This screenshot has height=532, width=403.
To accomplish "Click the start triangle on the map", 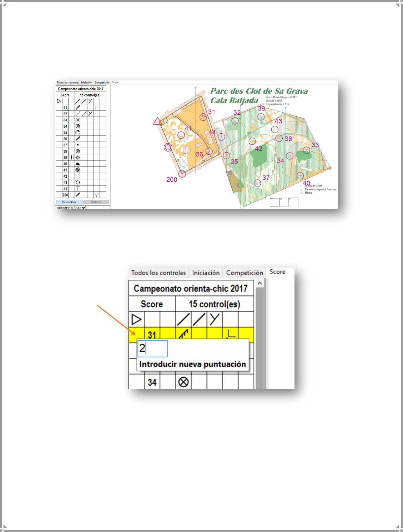I will [x=157, y=121].
